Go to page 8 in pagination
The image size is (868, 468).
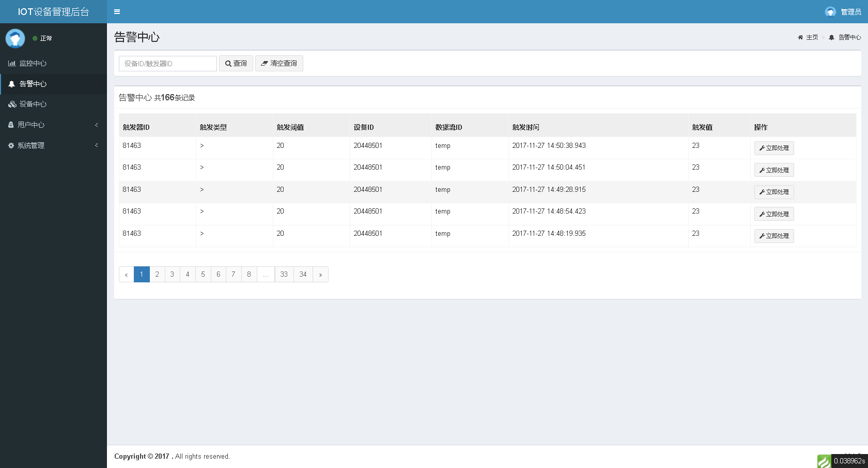pyautogui.click(x=249, y=275)
